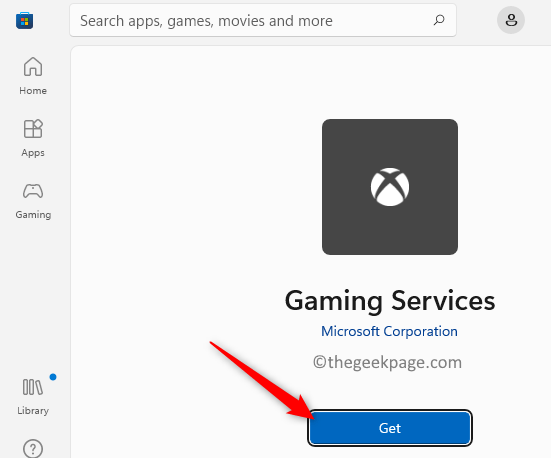Open the Help question mark icon
This screenshot has width=551, height=458.
pos(33,449)
